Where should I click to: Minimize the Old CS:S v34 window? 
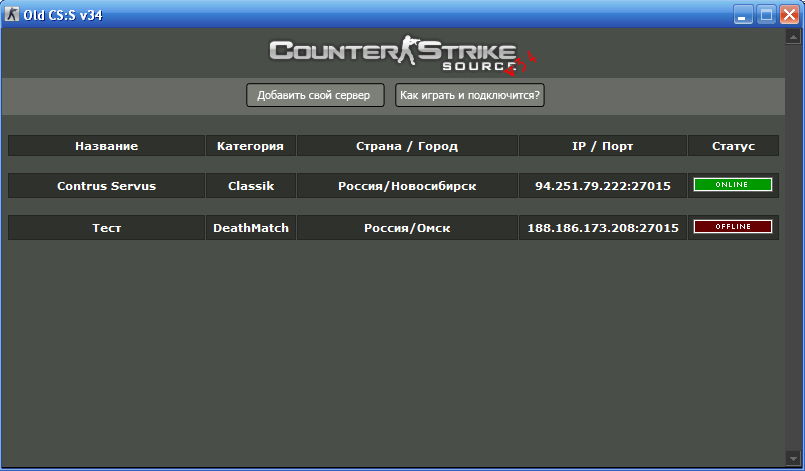tap(743, 14)
